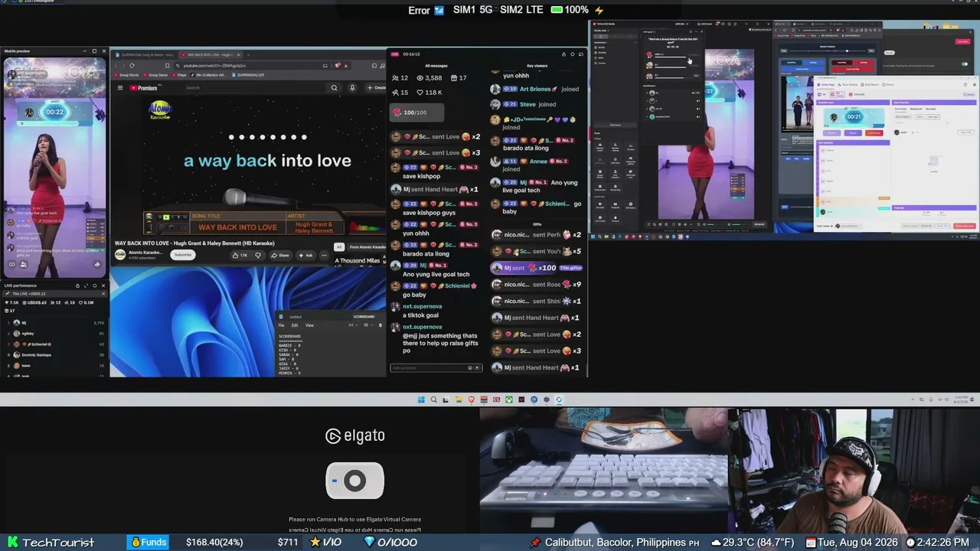Viewport: 980px width, 551px height.
Task: Open the Xbox app from the taskbar
Action: point(508,399)
